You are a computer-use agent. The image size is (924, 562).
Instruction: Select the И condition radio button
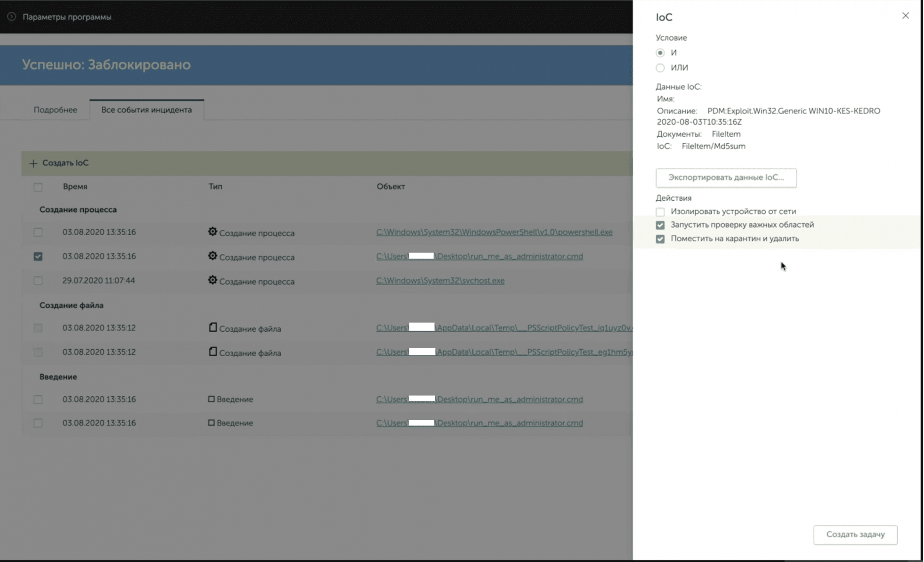tap(660, 53)
